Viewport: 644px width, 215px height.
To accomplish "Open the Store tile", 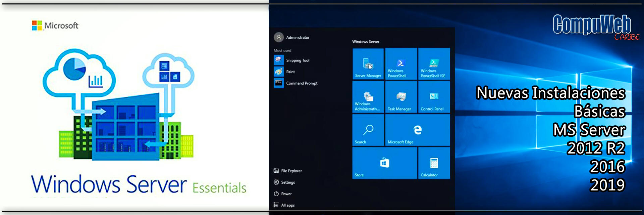I will (384, 163).
